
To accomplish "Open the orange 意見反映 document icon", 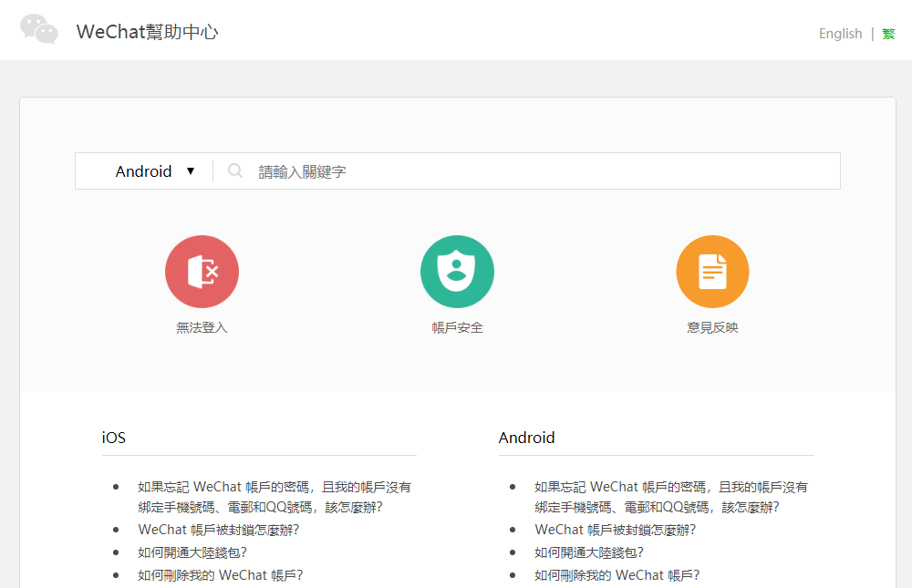I will click(712, 272).
